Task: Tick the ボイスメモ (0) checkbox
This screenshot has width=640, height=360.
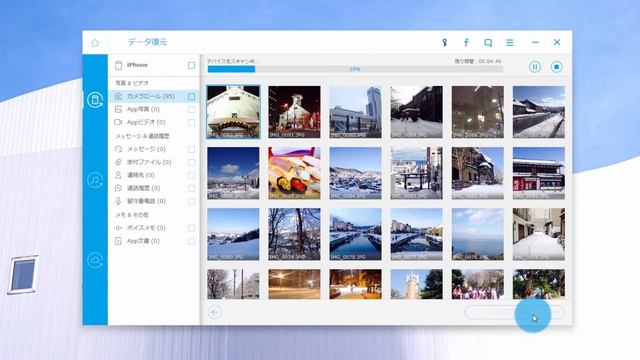Action: pos(191,228)
